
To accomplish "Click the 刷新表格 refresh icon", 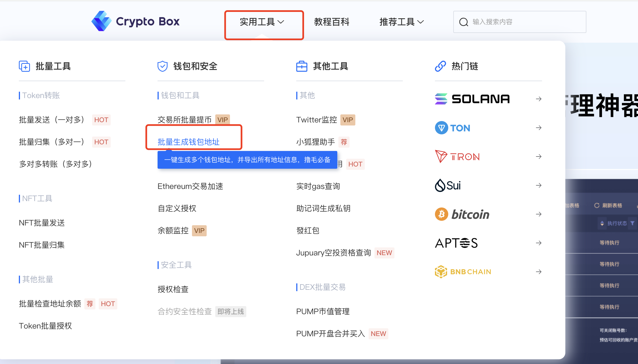I will click(597, 205).
